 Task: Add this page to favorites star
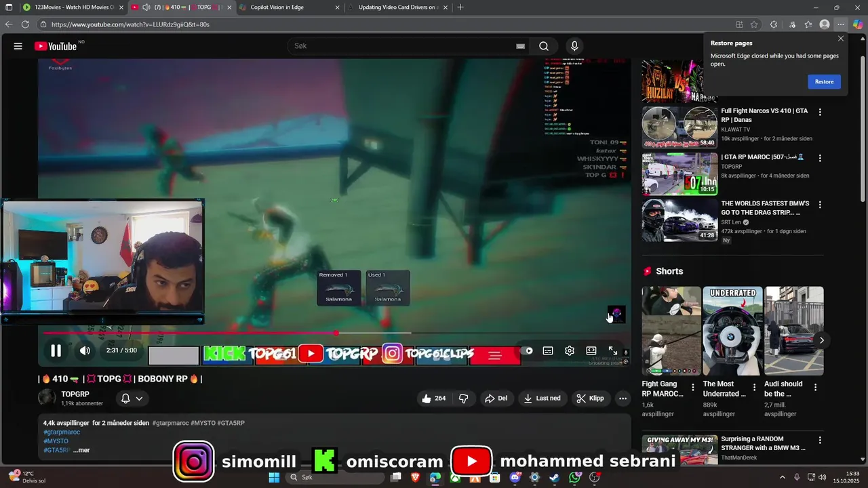pyautogui.click(x=754, y=24)
